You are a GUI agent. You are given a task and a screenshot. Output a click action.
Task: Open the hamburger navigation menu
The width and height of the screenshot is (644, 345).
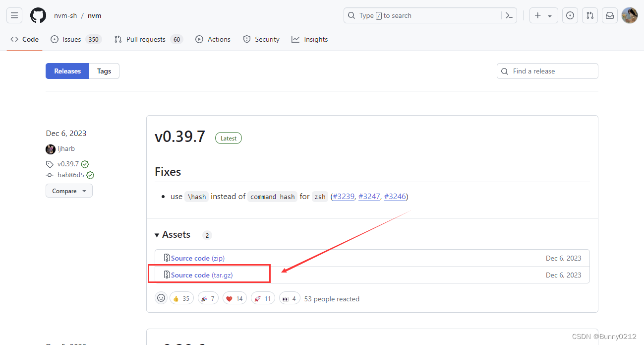click(x=14, y=15)
